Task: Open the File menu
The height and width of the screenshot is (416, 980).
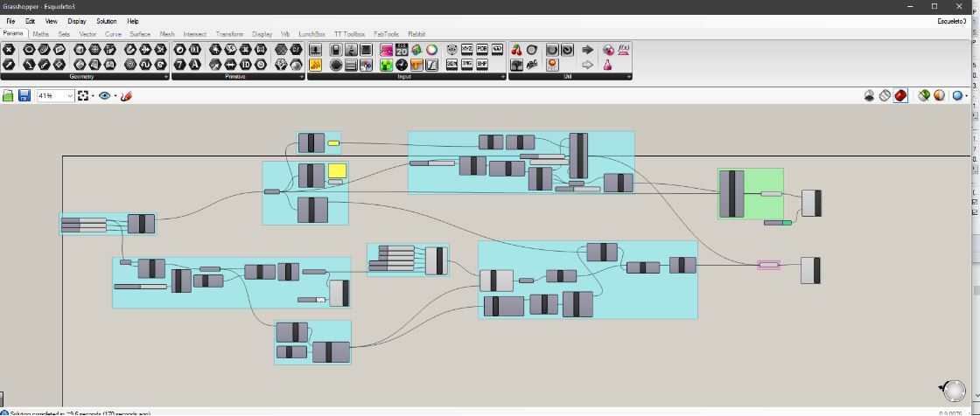Action: [10, 21]
